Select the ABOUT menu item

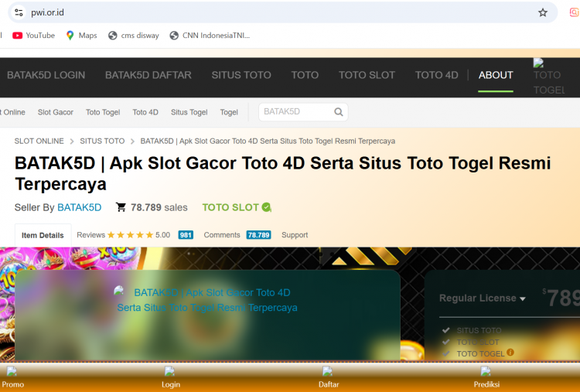[496, 75]
